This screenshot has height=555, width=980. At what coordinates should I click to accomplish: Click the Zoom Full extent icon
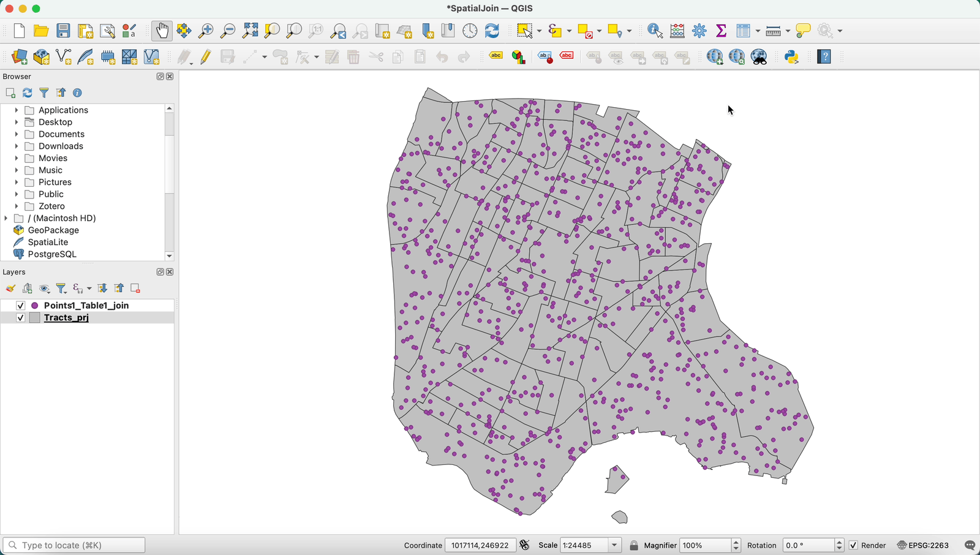pos(250,31)
